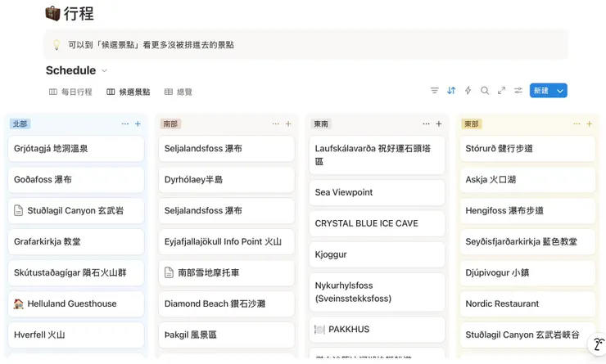Open the Goðafoss 瀑布 card
The height and width of the screenshot is (364, 606).
pos(76,179)
